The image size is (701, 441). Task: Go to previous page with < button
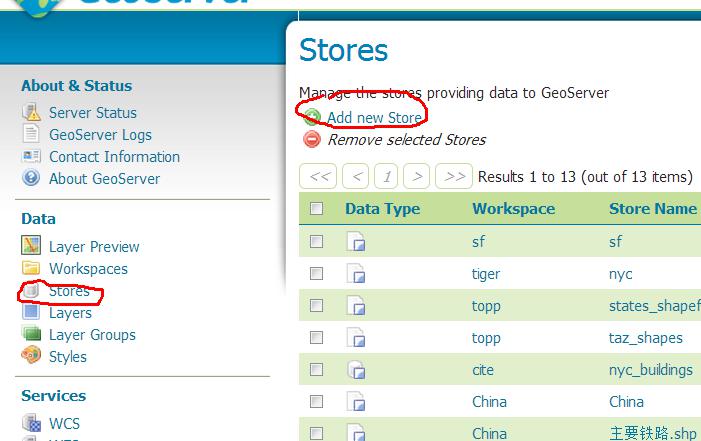tap(356, 176)
